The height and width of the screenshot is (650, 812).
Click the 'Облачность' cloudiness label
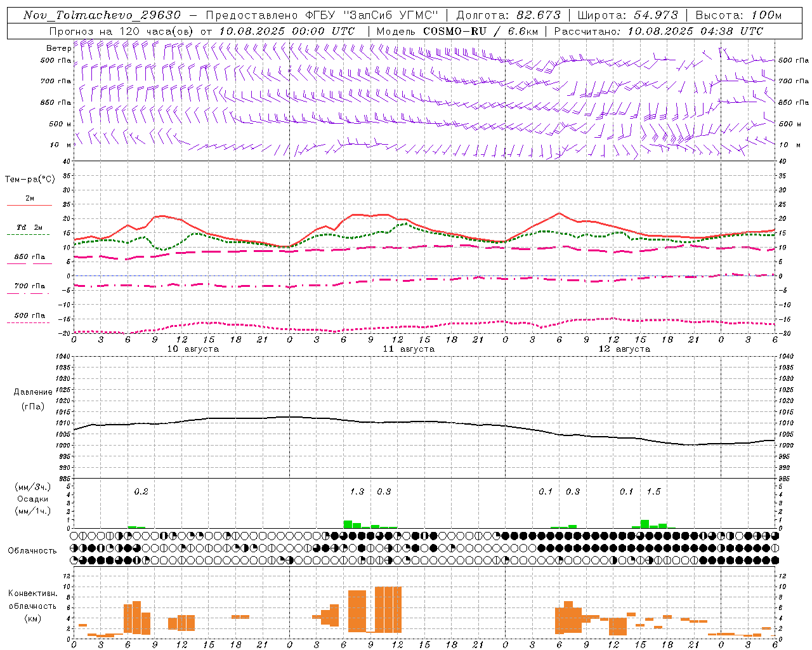[32, 551]
